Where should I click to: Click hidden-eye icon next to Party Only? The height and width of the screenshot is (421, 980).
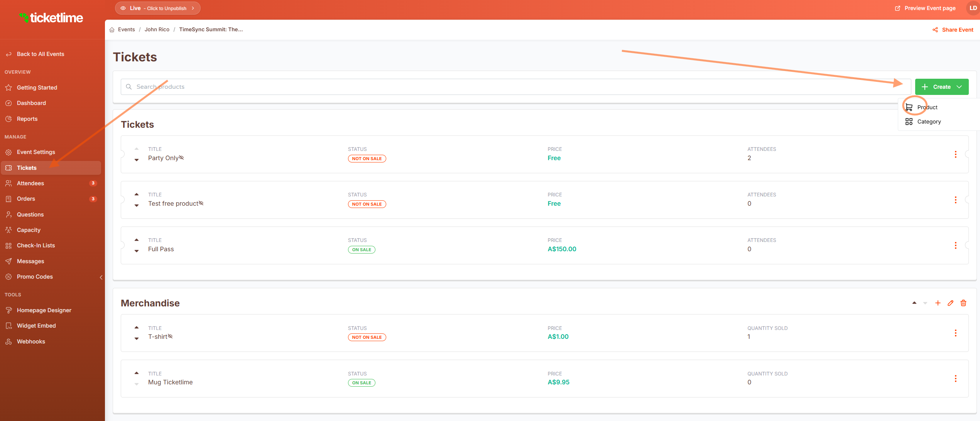pyautogui.click(x=181, y=157)
